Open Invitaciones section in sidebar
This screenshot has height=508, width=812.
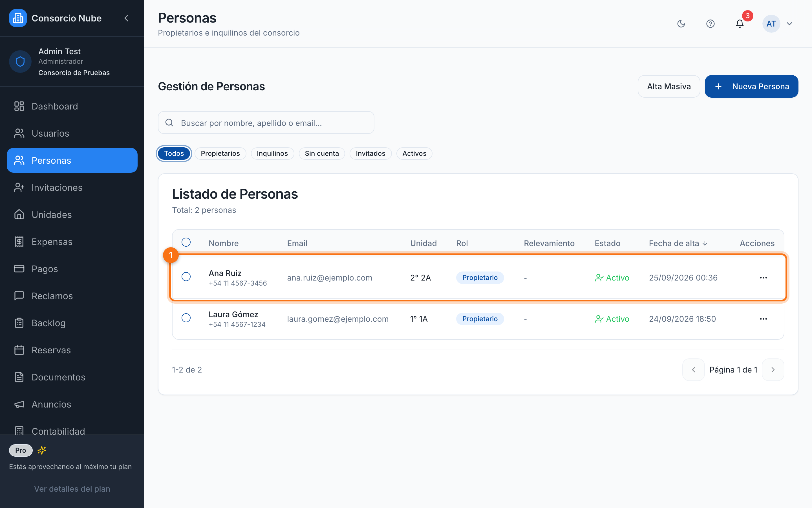(x=72, y=187)
